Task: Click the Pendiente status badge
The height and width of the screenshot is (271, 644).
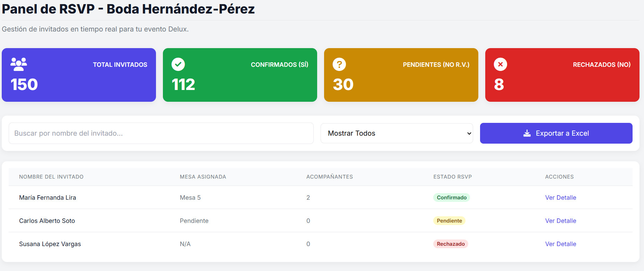Action: coord(449,221)
